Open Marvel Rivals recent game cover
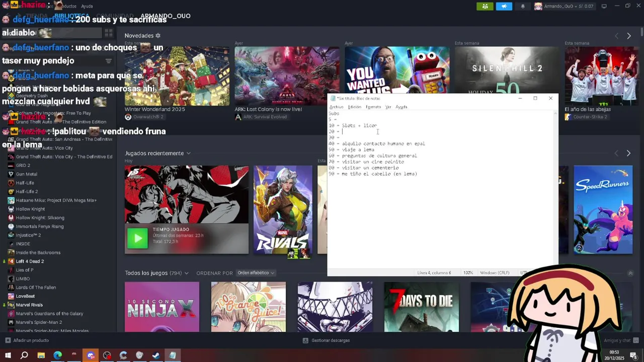The image size is (644, 362). pyautogui.click(x=283, y=210)
